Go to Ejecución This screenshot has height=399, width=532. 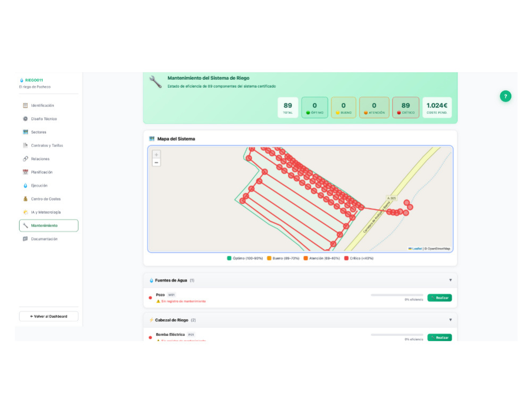click(49, 186)
